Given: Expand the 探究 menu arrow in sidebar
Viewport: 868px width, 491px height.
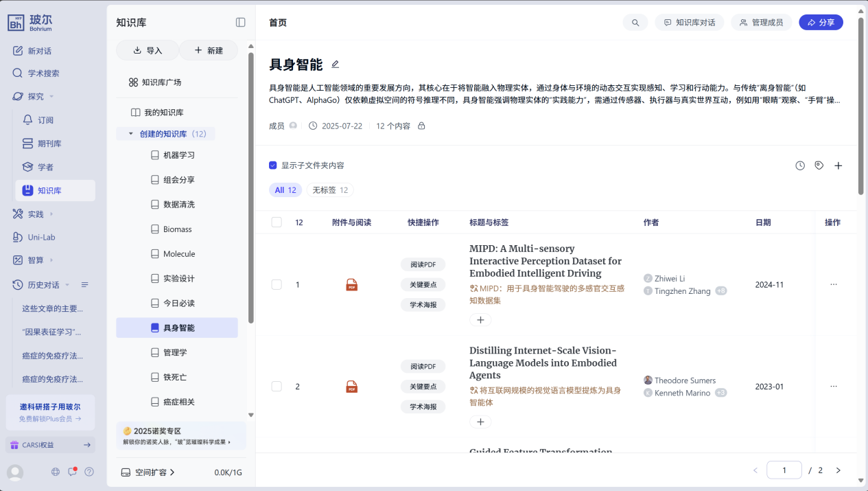Looking at the screenshot, I should tap(51, 97).
